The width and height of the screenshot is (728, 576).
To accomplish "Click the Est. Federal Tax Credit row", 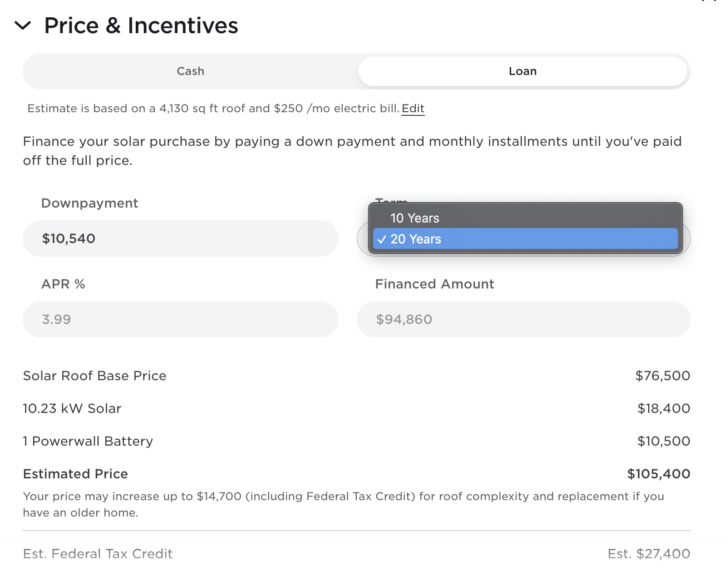I will (x=98, y=554).
